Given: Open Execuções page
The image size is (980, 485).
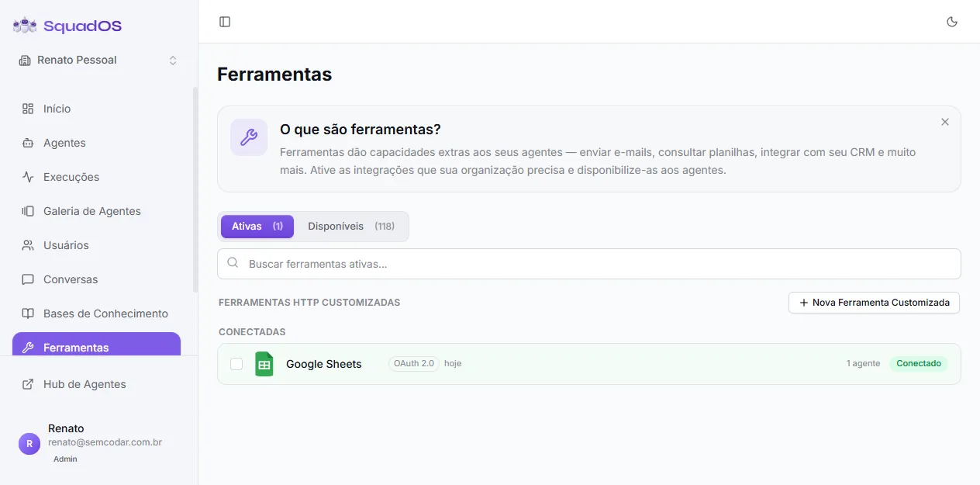Looking at the screenshot, I should pos(96,177).
